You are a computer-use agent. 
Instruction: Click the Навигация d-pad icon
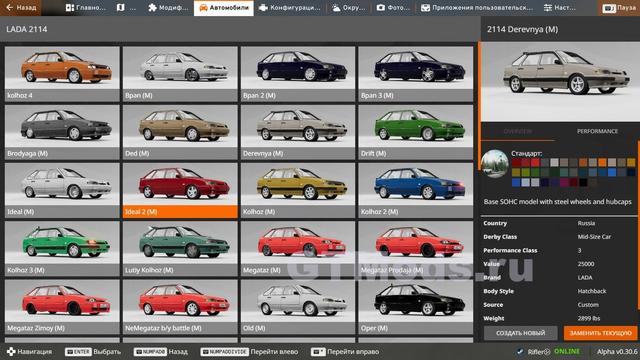click(11, 351)
